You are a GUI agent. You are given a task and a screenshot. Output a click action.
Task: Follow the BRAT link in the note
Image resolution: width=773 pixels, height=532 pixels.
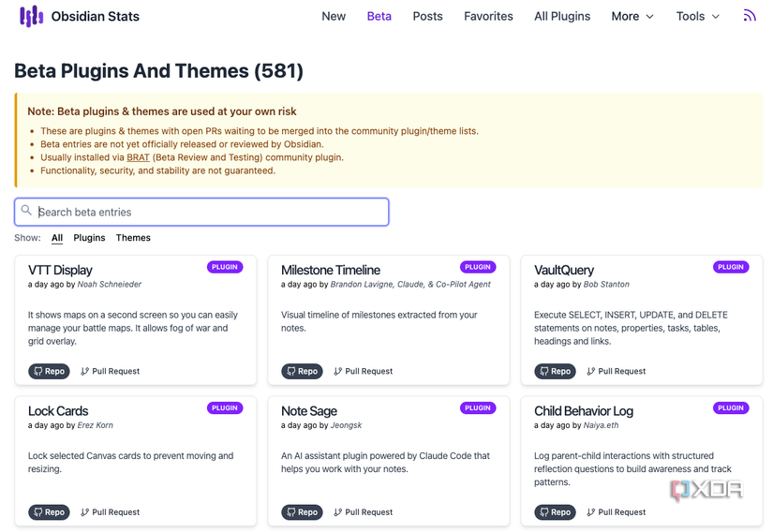139,157
